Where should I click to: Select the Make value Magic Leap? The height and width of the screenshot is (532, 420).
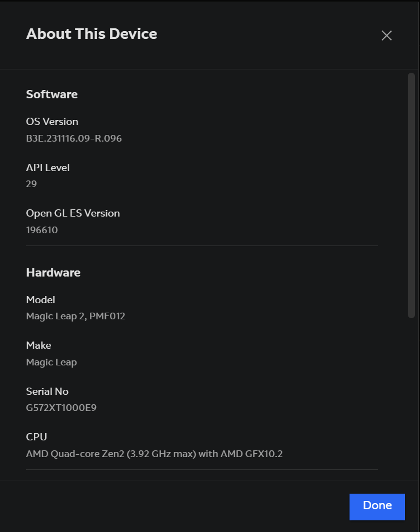[x=51, y=362]
